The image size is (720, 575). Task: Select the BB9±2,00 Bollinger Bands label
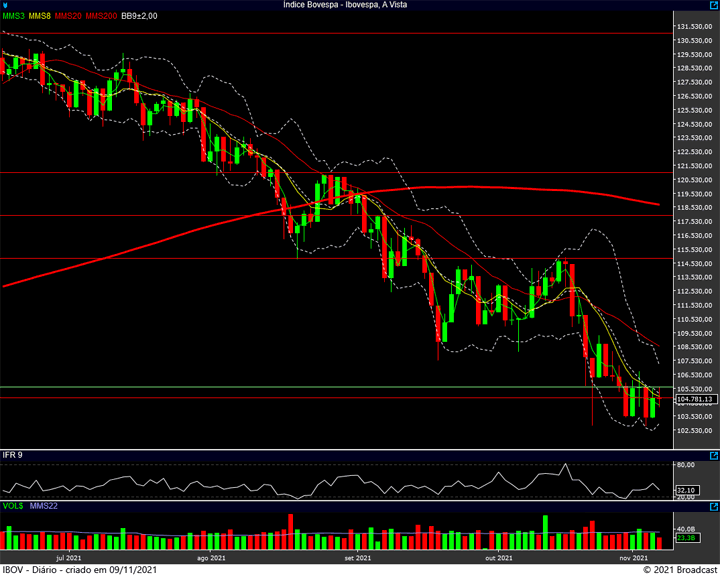tap(139, 16)
